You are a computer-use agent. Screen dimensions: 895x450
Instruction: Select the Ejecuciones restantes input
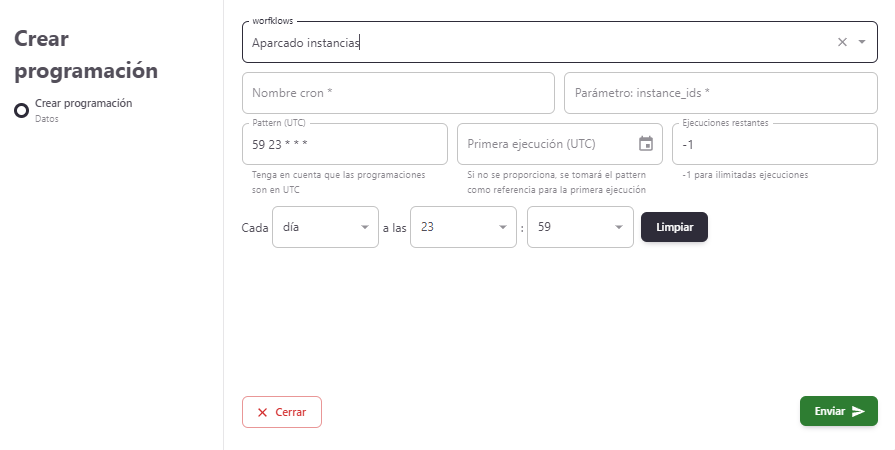coord(774,144)
